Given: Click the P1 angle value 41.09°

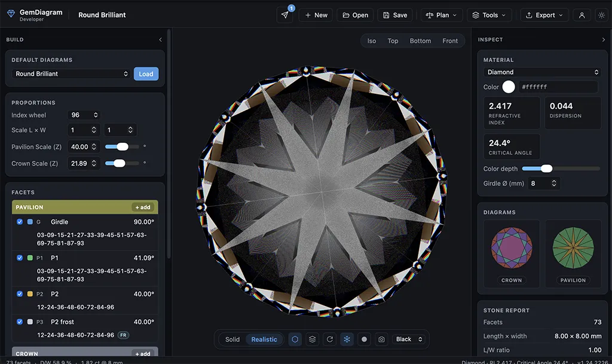Looking at the screenshot, I should point(143,258).
